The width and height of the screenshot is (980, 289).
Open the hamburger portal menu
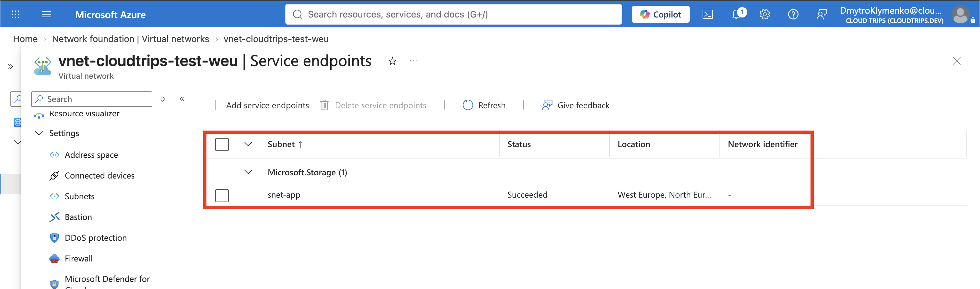46,15
